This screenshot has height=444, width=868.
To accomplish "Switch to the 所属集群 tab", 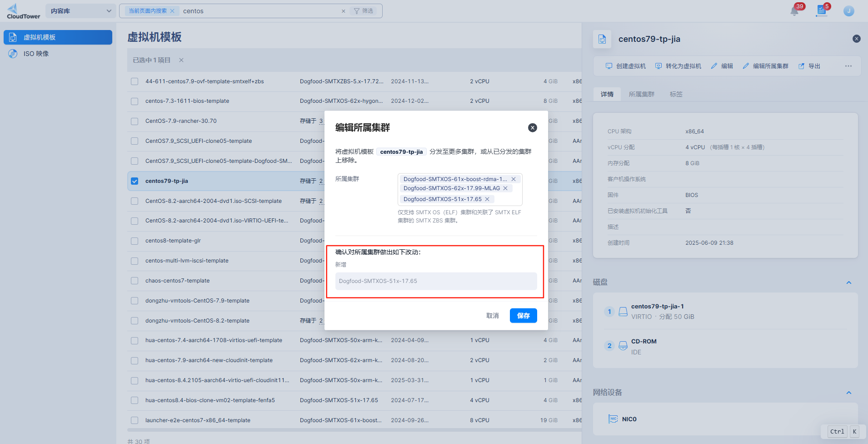I will tap(641, 94).
